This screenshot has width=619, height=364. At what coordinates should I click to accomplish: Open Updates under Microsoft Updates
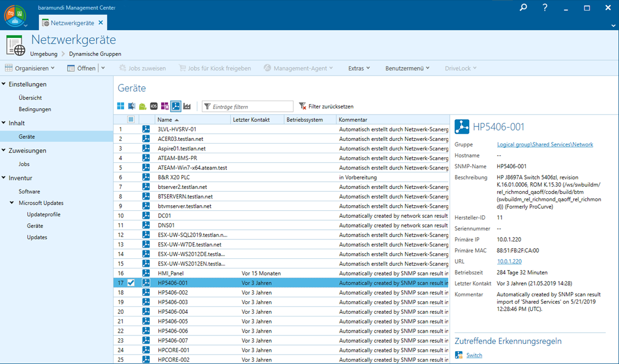pos(37,237)
